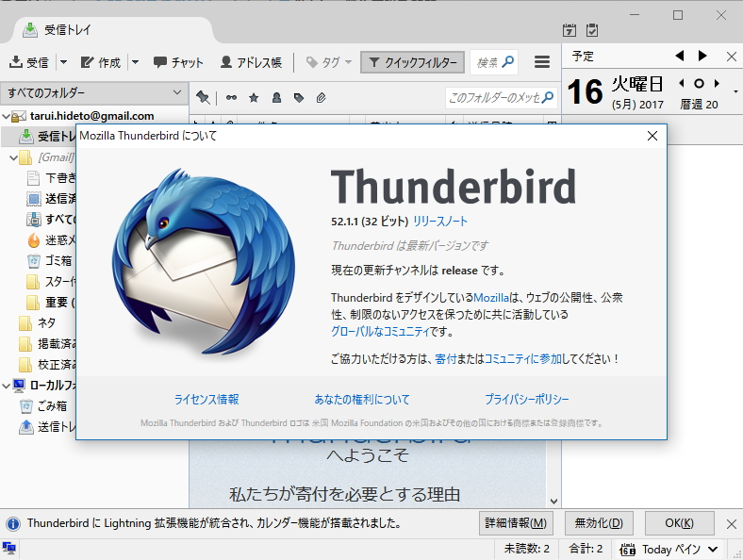Collapse the ローカルフォルダー tree
The width and height of the screenshot is (743, 560).
7,386
